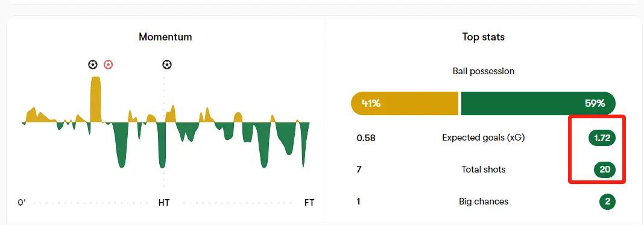Click the green 2 big chances badge
The width and height of the screenshot is (644, 225).
tap(607, 201)
